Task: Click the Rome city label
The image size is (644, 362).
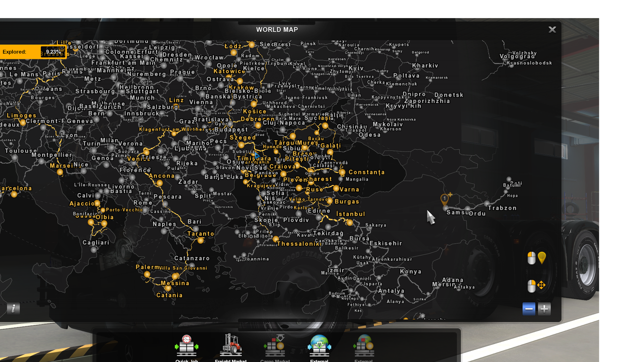Action: [143, 203]
